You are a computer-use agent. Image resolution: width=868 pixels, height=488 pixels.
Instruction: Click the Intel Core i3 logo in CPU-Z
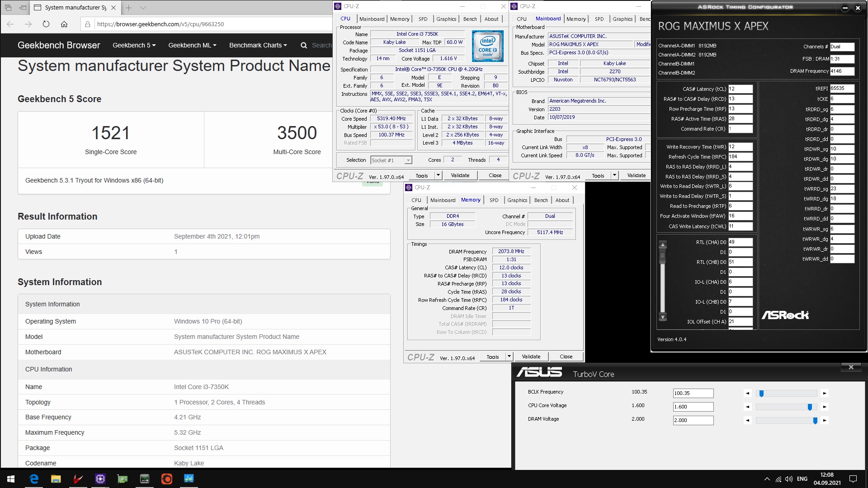tap(487, 46)
